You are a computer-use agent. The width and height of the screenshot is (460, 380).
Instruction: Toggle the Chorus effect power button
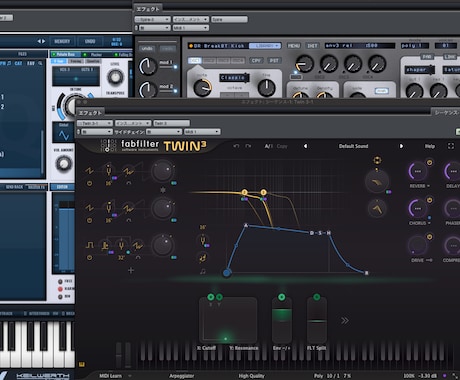(430, 200)
